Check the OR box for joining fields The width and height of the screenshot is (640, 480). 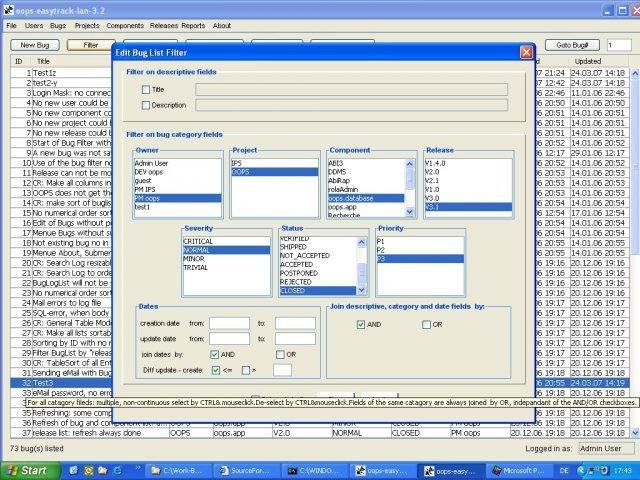[x=426, y=324]
